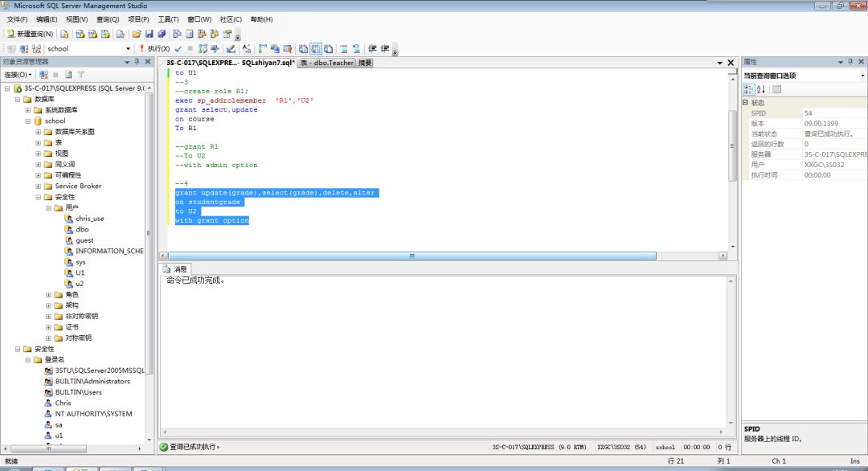This screenshot has width=868, height=471.
Task: Open the school database dropdown
Action: 127,48
